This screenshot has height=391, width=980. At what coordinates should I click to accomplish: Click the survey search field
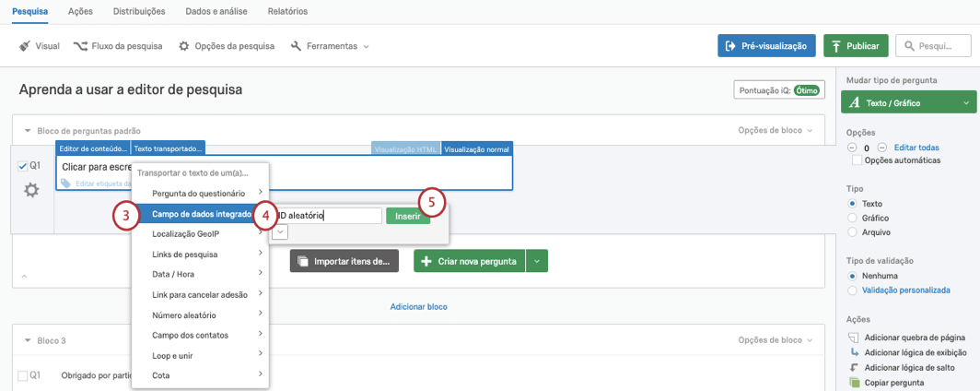pyautogui.click(x=934, y=46)
